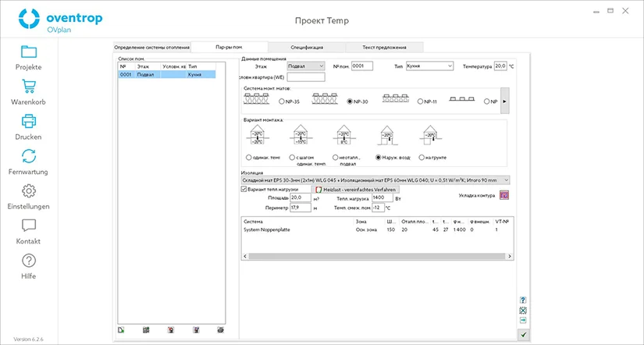Viewport: 644px width, 345px height.
Task: Open Warenkorb shopping cart
Action: click(28, 87)
